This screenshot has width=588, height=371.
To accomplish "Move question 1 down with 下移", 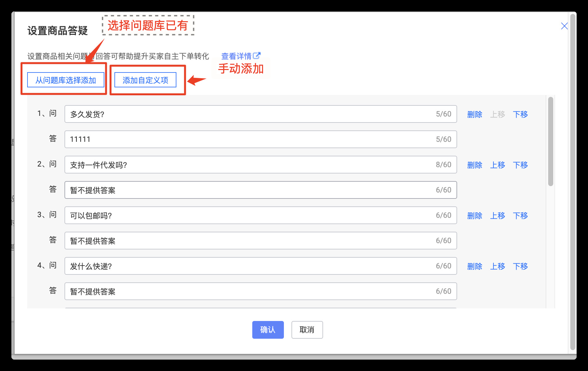I will click(x=520, y=114).
